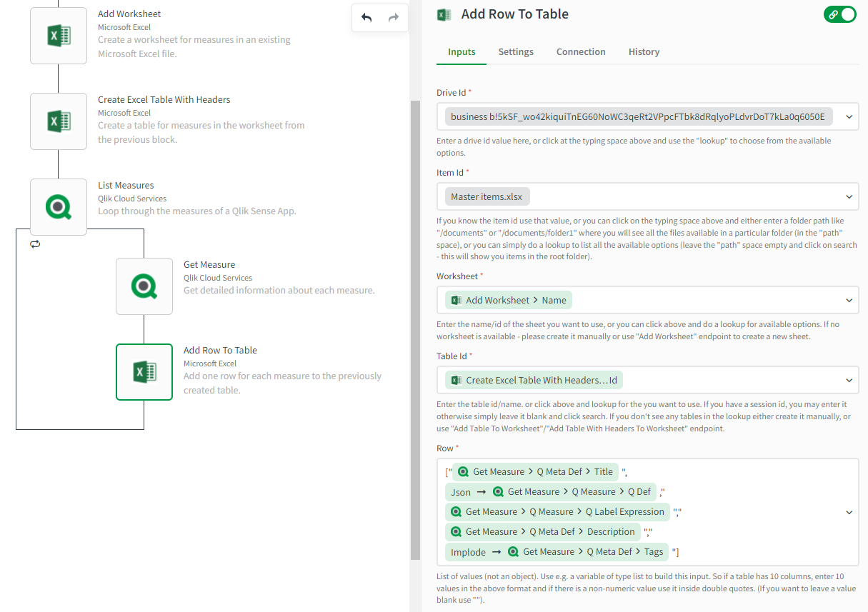The width and height of the screenshot is (868, 612).
Task: Click the Qlik icon on the Get Measure block
Action: tap(144, 286)
